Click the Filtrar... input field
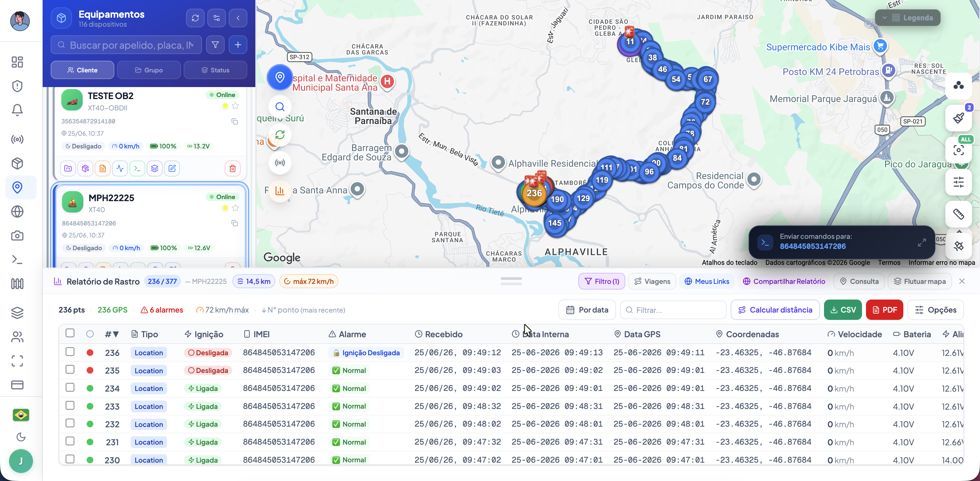The height and width of the screenshot is (481, 980). pyautogui.click(x=673, y=310)
